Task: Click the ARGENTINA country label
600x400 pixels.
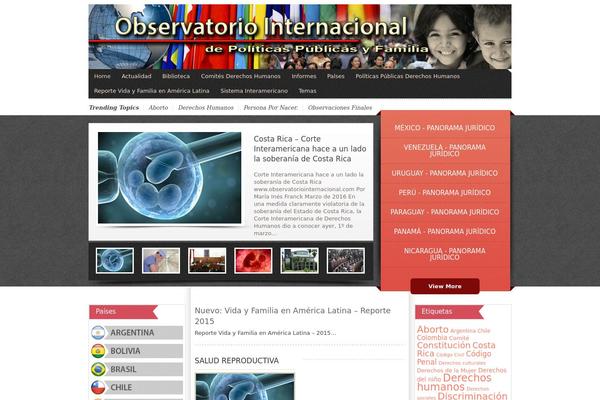Action: coord(132,333)
